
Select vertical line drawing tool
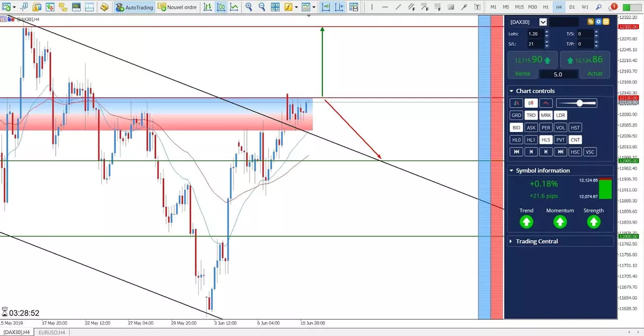click(372, 7)
